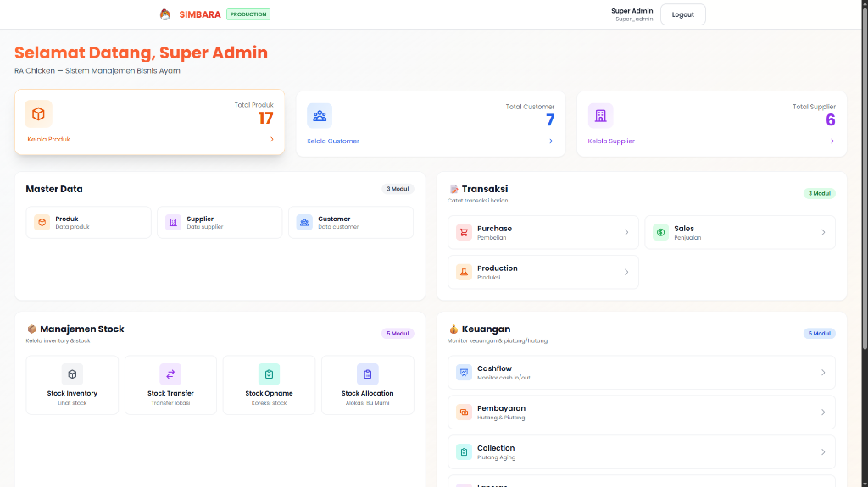Image resolution: width=868 pixels, height=487 pixels.
Task: Open the Supplier Data supplier module
Action: [x=220, y=223]
